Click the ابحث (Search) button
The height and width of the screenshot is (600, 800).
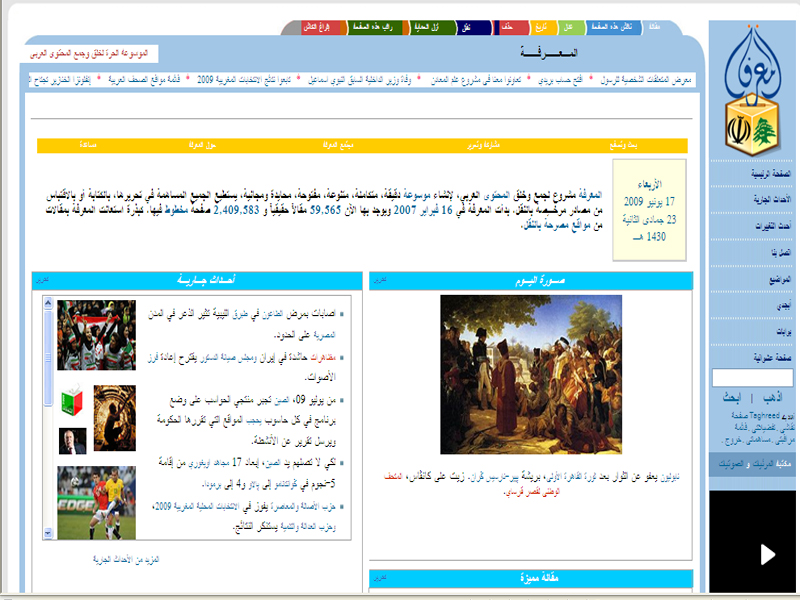click(x=732, y=397)
